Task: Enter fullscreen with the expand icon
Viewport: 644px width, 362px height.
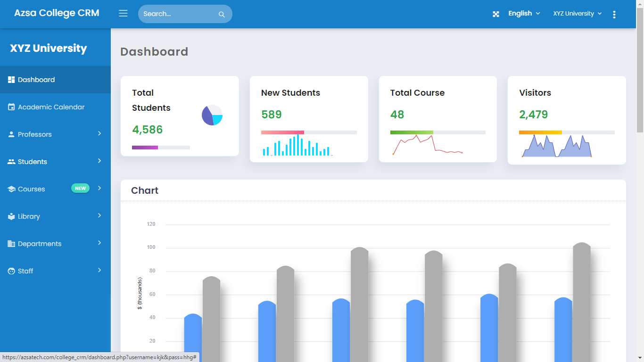Action: click(496, 14)
